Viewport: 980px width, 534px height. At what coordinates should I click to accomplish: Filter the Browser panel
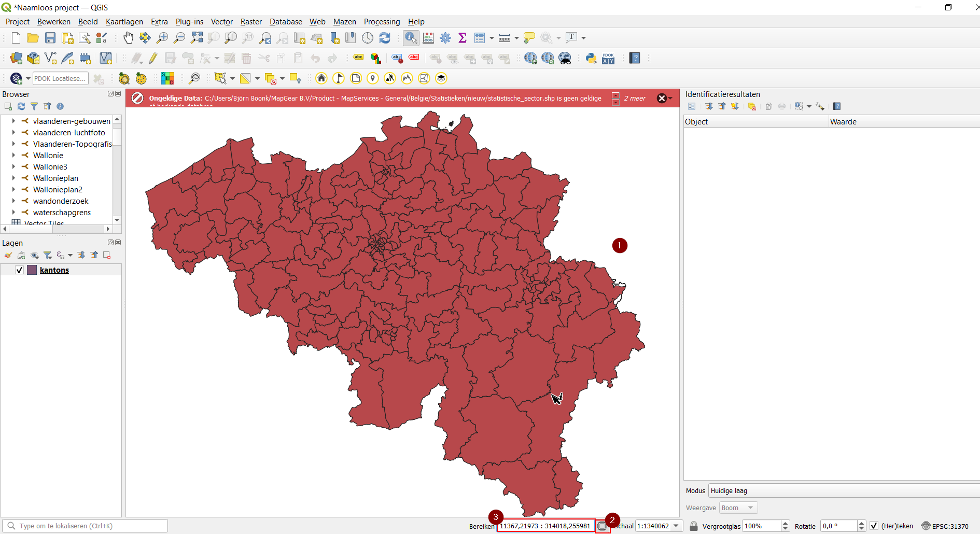coord(34,106)
